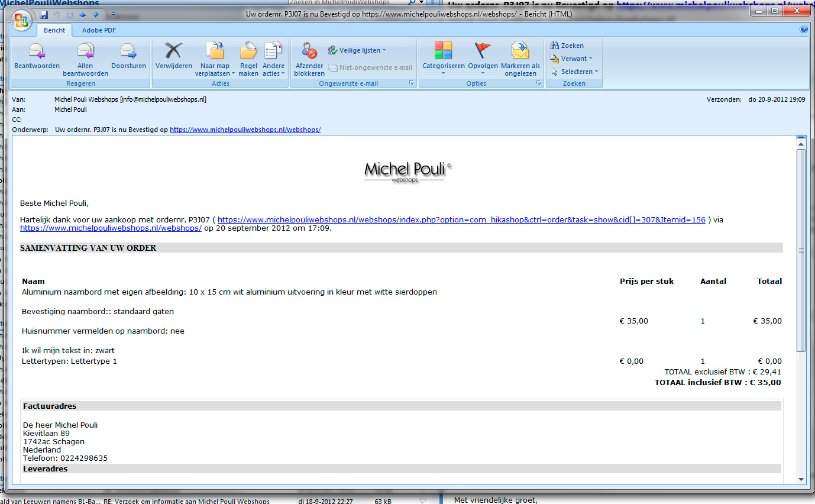The height and width of the screenshot is (504, 815).
Task: Switch to the Bericht ribbon tab
Action: [x=54, y=30]
